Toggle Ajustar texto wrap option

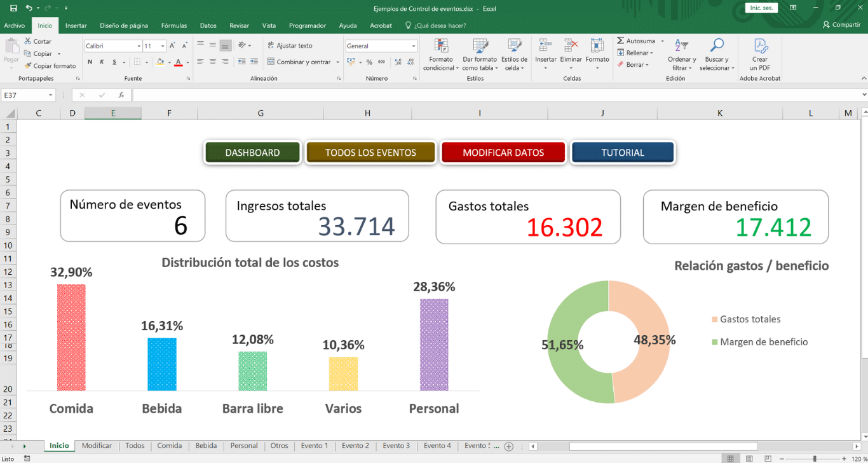(x=290, y=46)
